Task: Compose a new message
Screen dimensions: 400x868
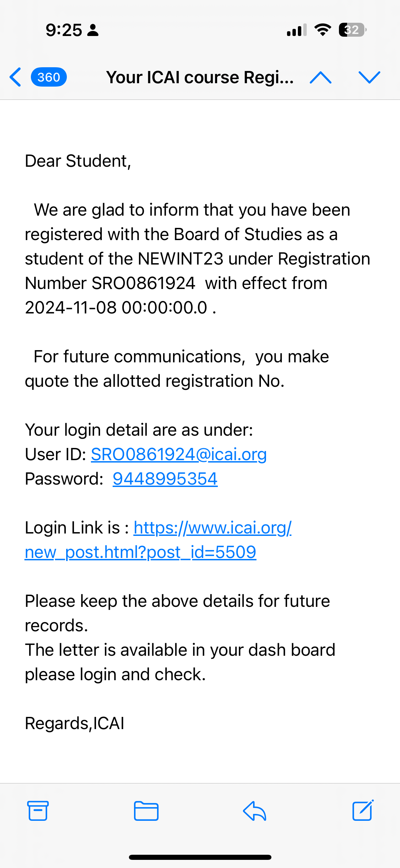Action: click(x=363, y=810)
